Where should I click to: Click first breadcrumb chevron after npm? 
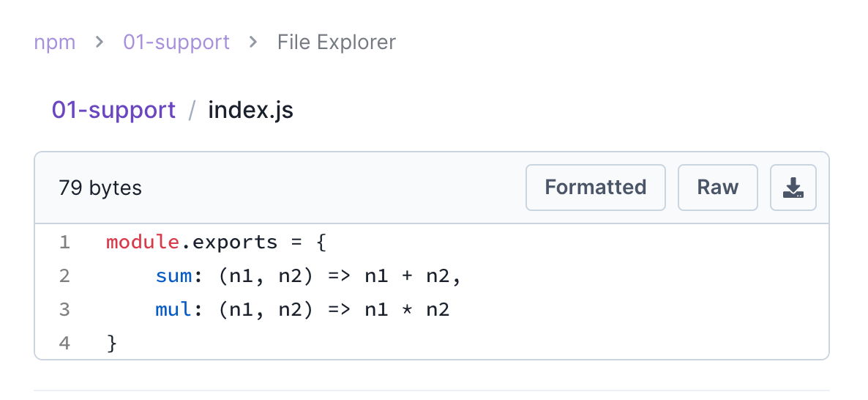(x=100, y=42)
